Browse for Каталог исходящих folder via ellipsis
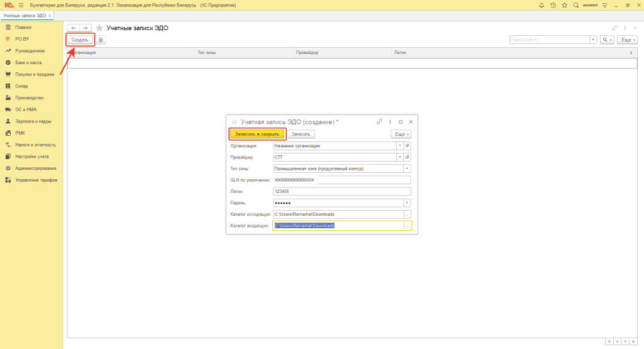The image size is (644, 349). coord(408,214)
